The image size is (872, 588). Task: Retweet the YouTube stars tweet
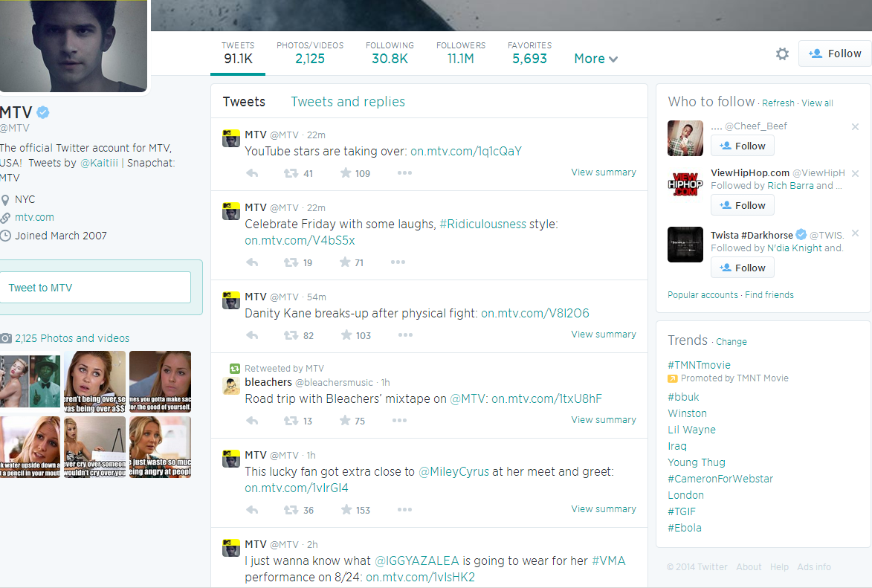click(x=291, y=173)
